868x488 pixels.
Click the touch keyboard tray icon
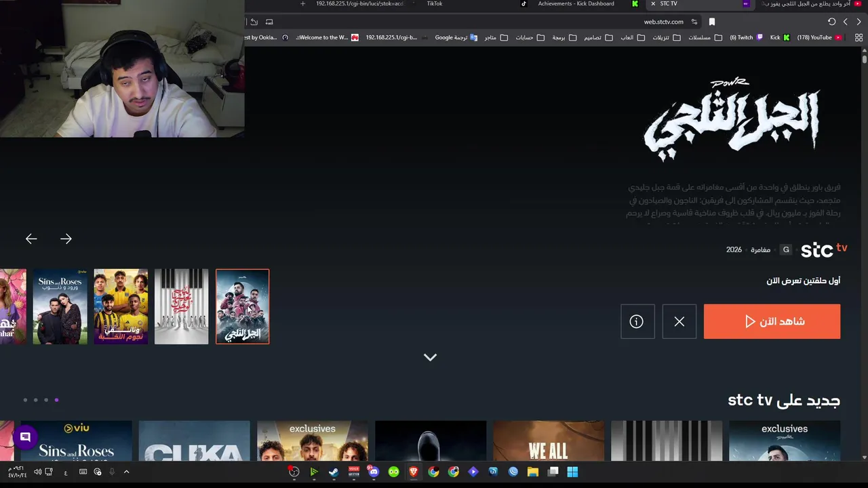coord(83,472)
